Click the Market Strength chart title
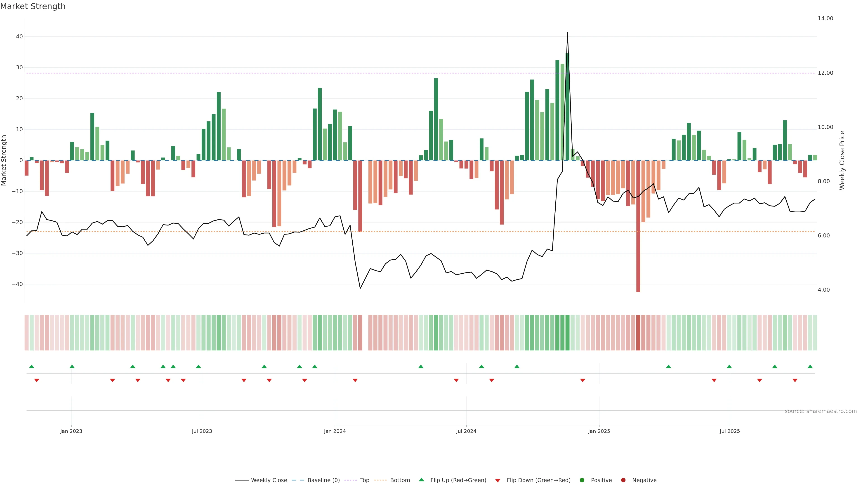 coord(33,6)
